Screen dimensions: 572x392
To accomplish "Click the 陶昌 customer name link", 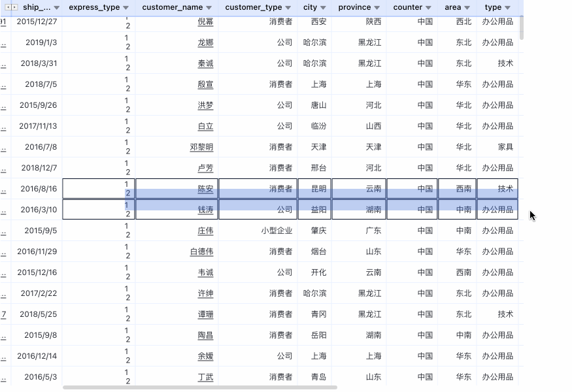I will coord(205,335).
